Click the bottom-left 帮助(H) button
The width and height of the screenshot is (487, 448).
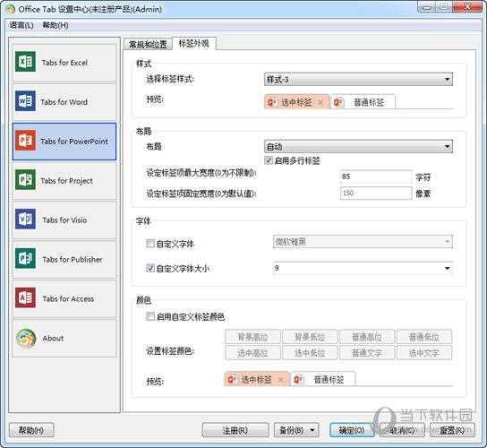[31, 430]
